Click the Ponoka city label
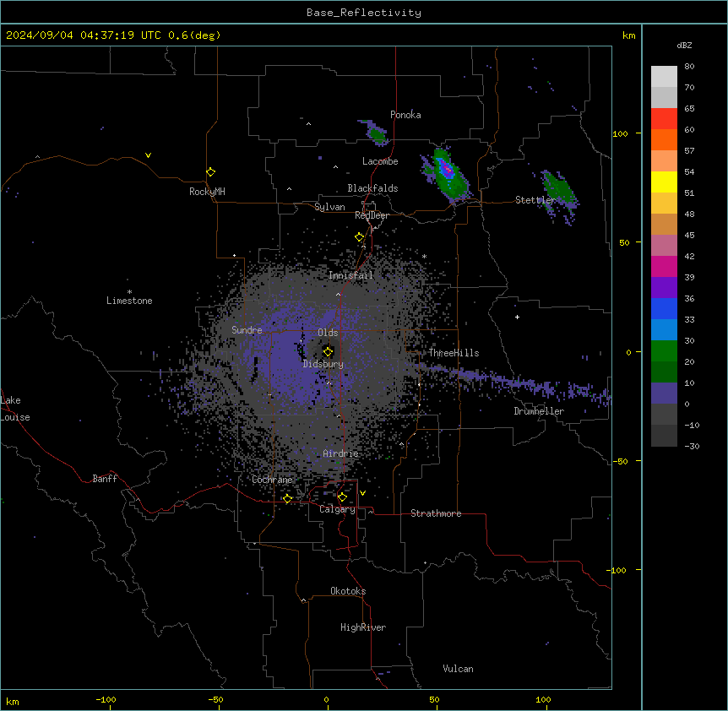 [x=405, y=115]
